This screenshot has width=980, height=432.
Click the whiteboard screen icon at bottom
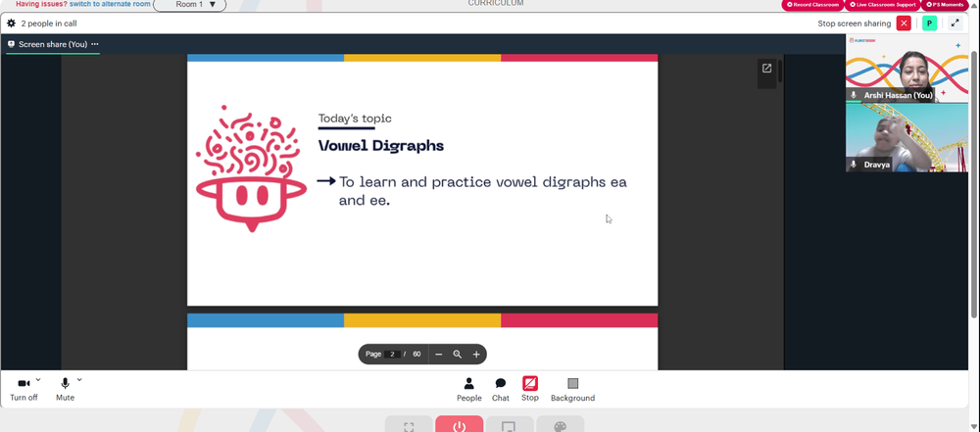pos(510,426)
